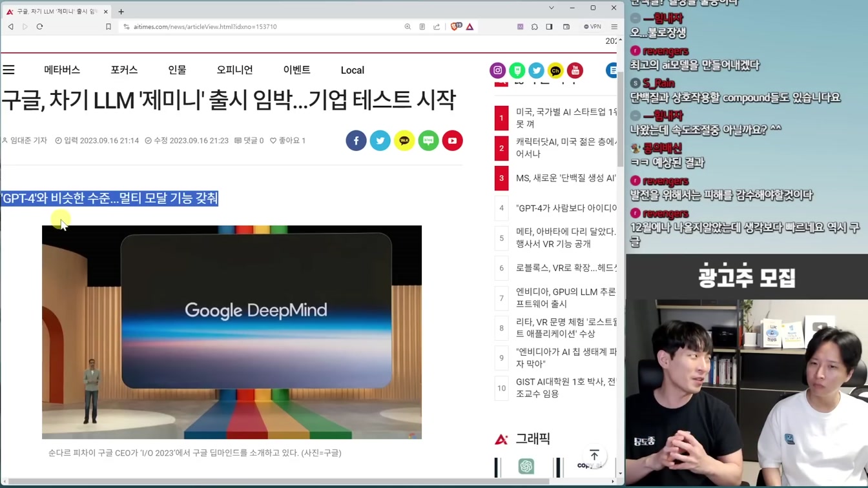868x488 pixels.
Task: Open comments link 댓글 0
Action: pos(249,141)
